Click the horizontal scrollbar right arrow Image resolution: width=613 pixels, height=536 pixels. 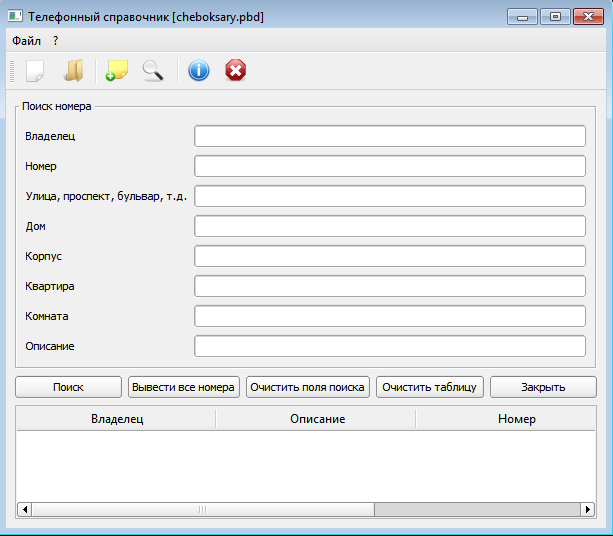(588, 509)
